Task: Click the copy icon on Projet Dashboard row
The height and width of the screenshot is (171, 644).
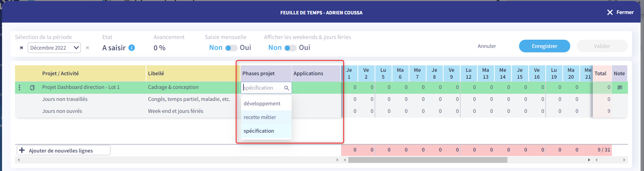Action: tap(32, 88)
